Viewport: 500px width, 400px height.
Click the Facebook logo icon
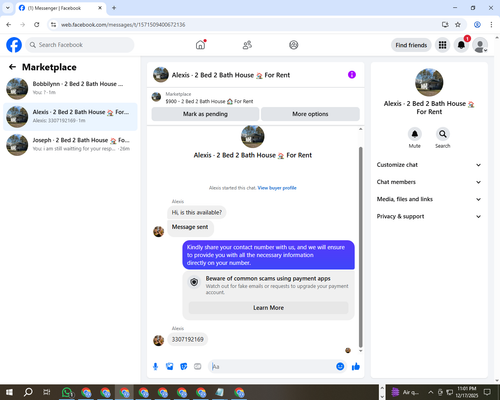pyautogui.click(x=14, y=45)
